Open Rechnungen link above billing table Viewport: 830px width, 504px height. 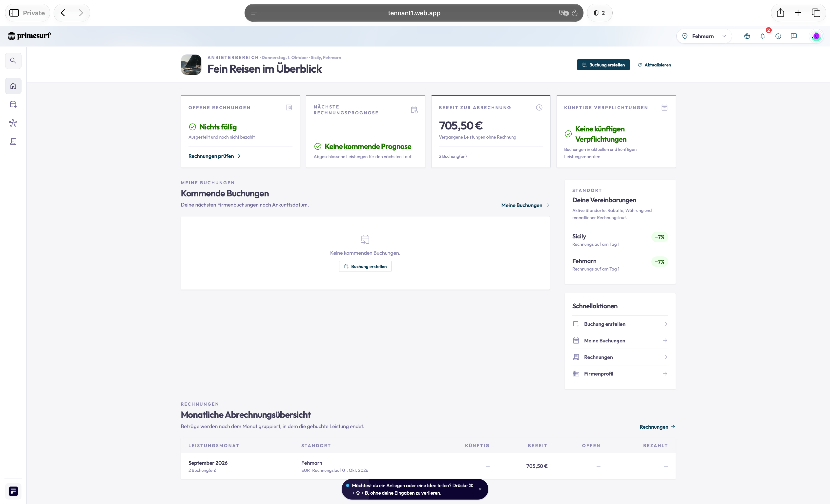(657, 427)
